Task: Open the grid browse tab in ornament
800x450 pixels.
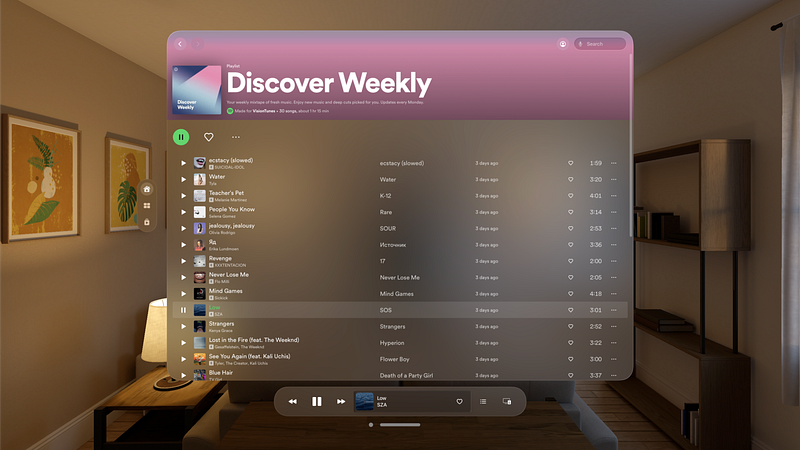Action: point(147,206)
